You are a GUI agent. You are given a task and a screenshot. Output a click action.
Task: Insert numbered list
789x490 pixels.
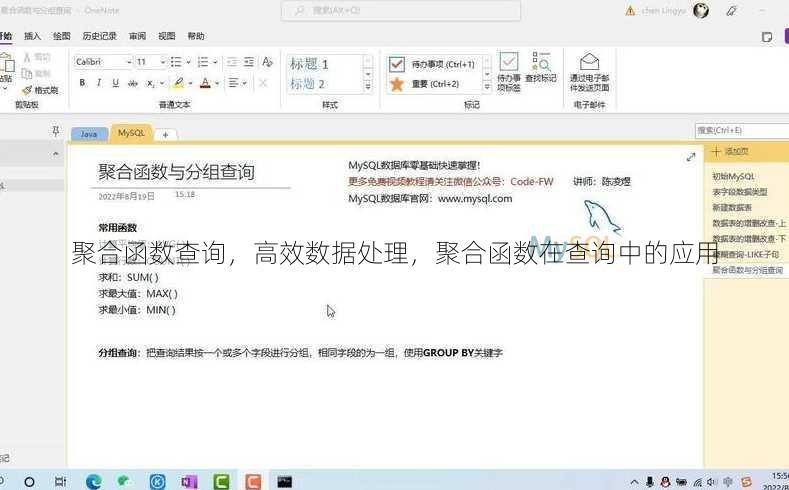(203, 62)
